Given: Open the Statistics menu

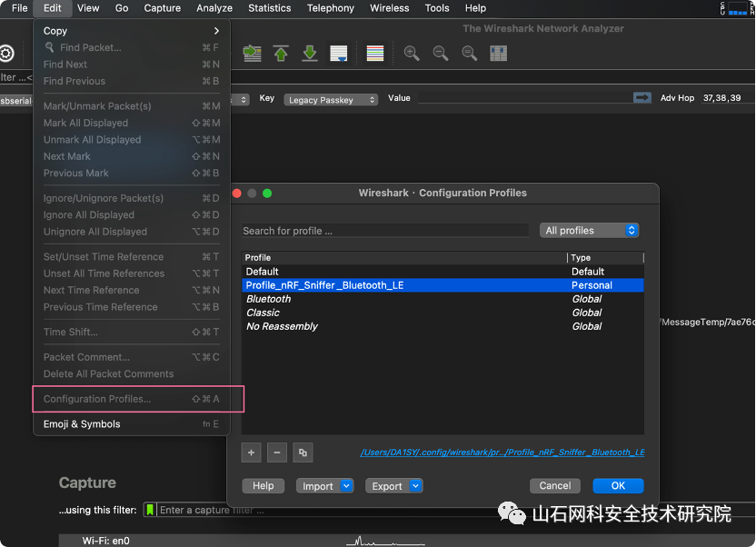Looking at the screenshot, I should pyautogui.click(x=270, y=8).
